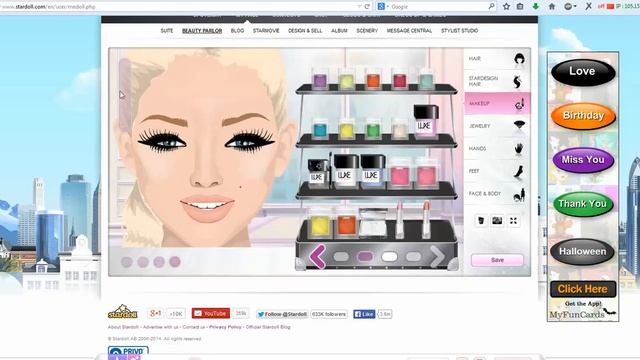Click the Birthday card button in ad
Image resolution: width=640 pixels, height=360 pixels.
583,116
